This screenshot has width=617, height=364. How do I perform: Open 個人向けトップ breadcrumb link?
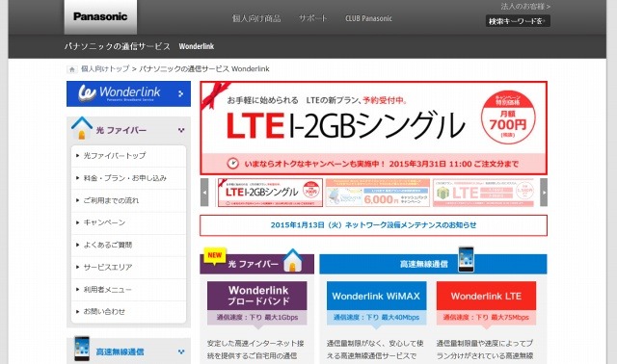click(x=105, y=69)
